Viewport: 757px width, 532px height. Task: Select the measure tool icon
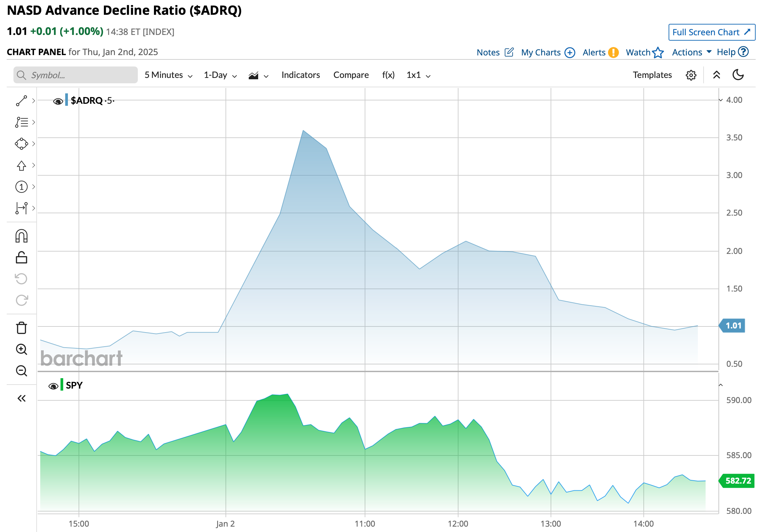pyautogui.click(x=22, y=208)
